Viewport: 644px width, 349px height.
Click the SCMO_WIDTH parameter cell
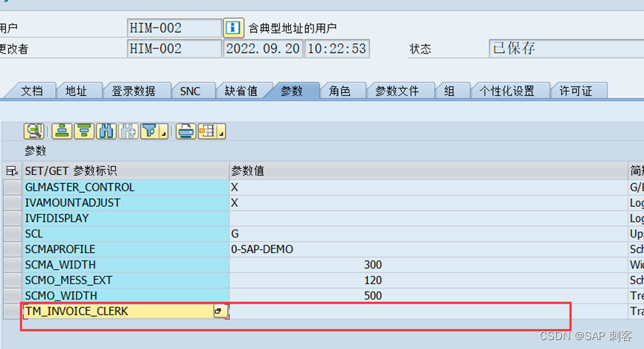click(x=126, y=295)
